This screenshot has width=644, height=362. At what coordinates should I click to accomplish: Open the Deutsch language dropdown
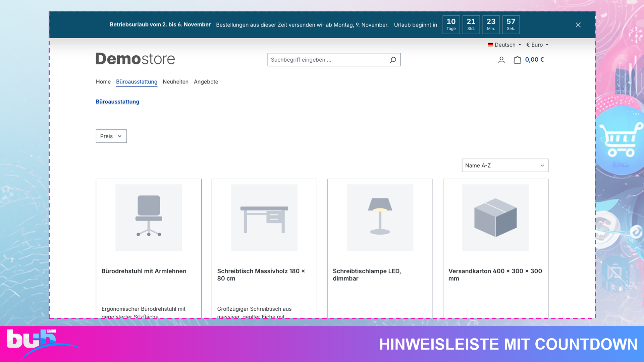coord(504,45)
